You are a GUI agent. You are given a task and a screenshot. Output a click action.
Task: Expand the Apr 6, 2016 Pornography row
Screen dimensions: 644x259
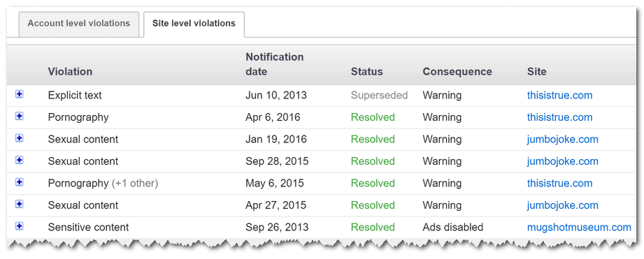[x=20, y=117]
